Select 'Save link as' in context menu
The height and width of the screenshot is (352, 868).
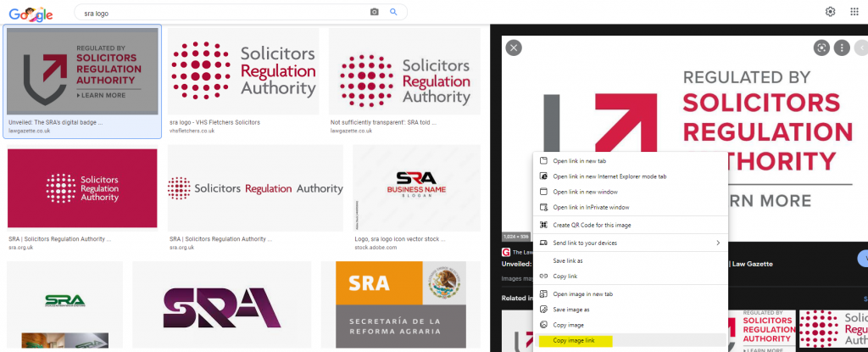coord(630,260)
